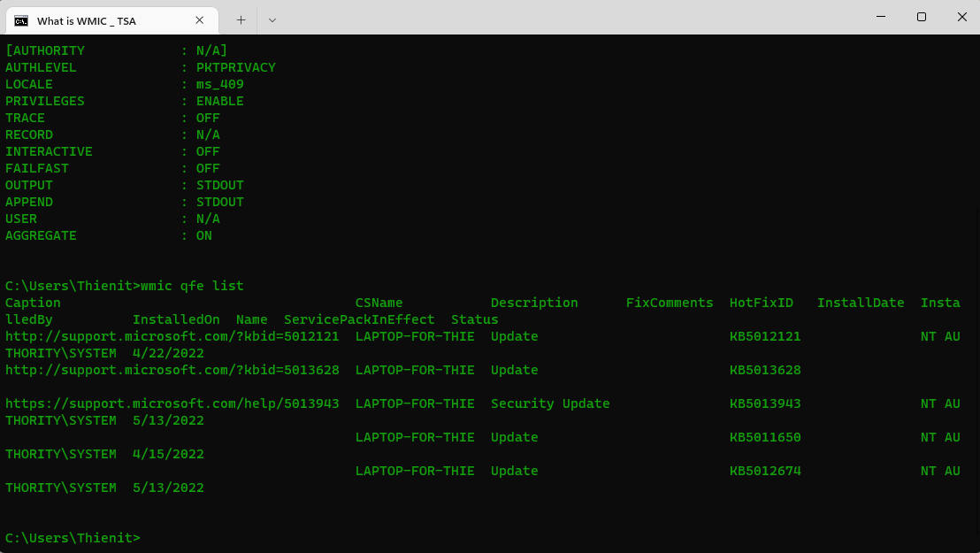980x553 pixels.
Task: Click the HotFixID column header
Action: [x=761, y=303]
